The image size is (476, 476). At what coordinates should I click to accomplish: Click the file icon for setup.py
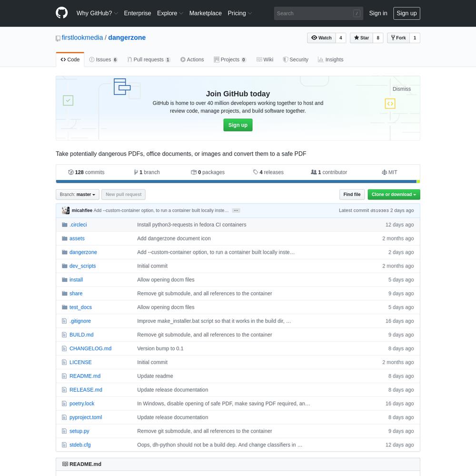point(64,431)
